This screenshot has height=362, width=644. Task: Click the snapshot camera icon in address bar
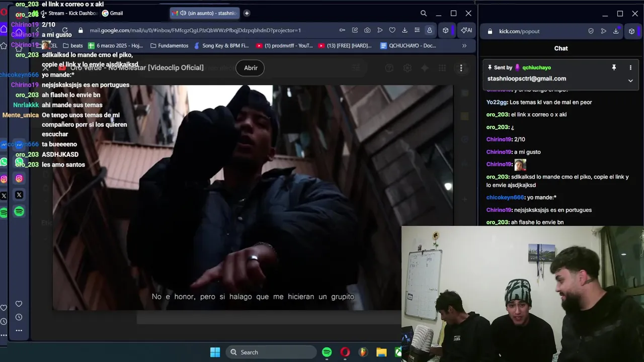pyautogui.click(x=367, y=30)
